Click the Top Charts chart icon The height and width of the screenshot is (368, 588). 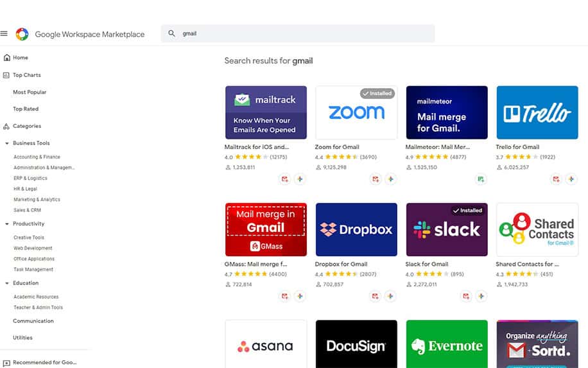[x=6, y=75]
